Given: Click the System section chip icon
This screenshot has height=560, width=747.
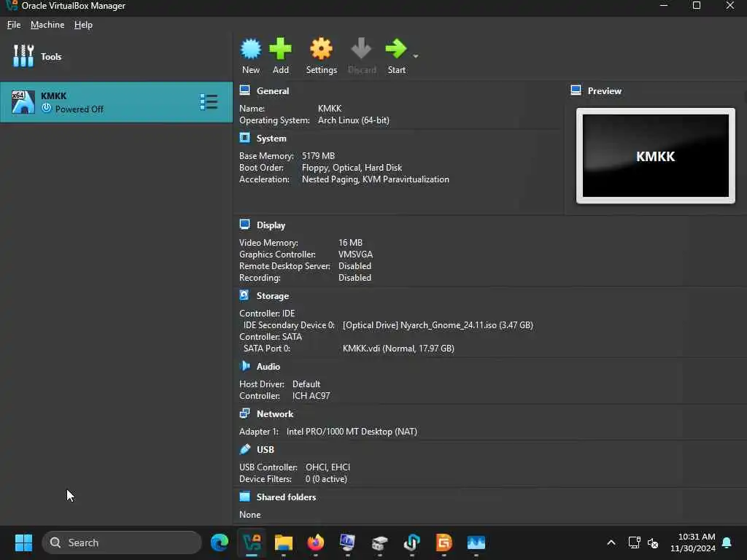Looking at the screenshot, I should [x=245, y=138].
